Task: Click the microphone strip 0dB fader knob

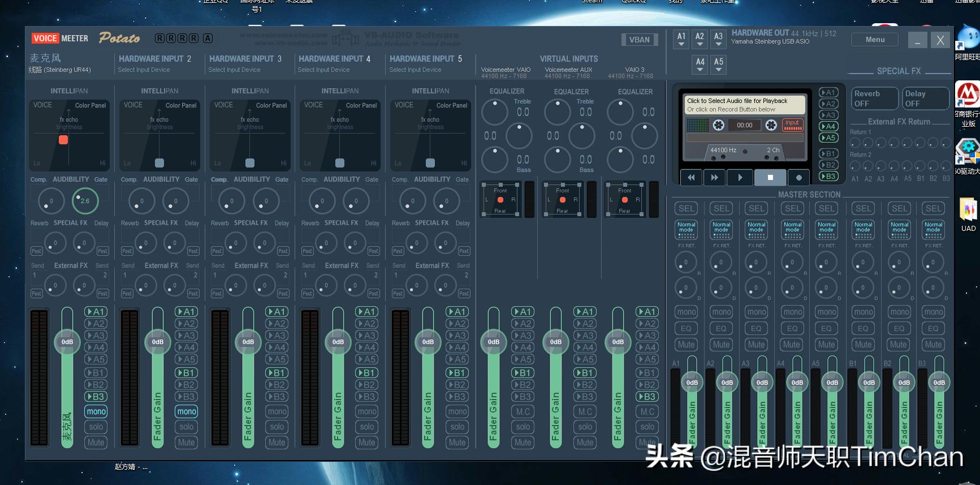Action: [67, 342]
